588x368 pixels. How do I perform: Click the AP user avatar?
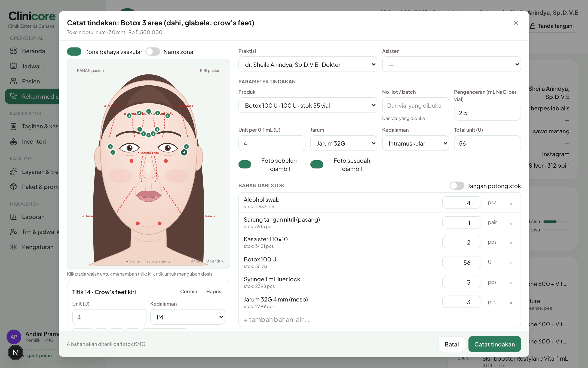coord(14,337)
